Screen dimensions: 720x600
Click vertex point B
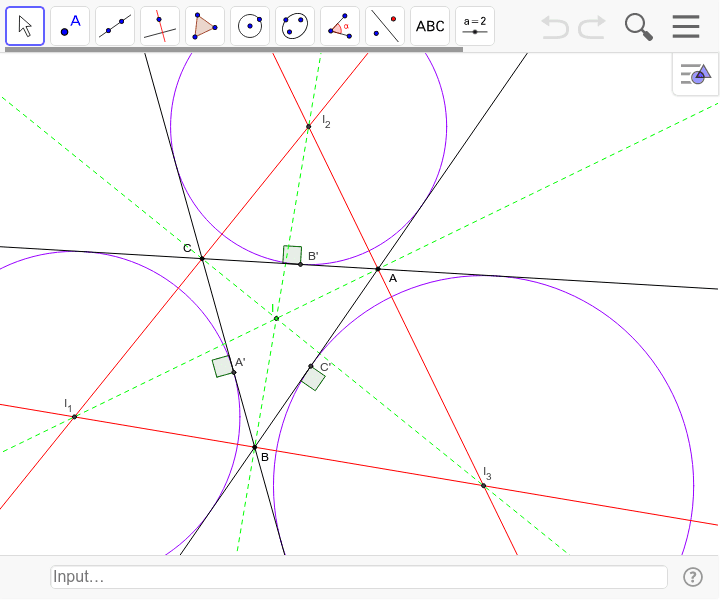(255, 447)
